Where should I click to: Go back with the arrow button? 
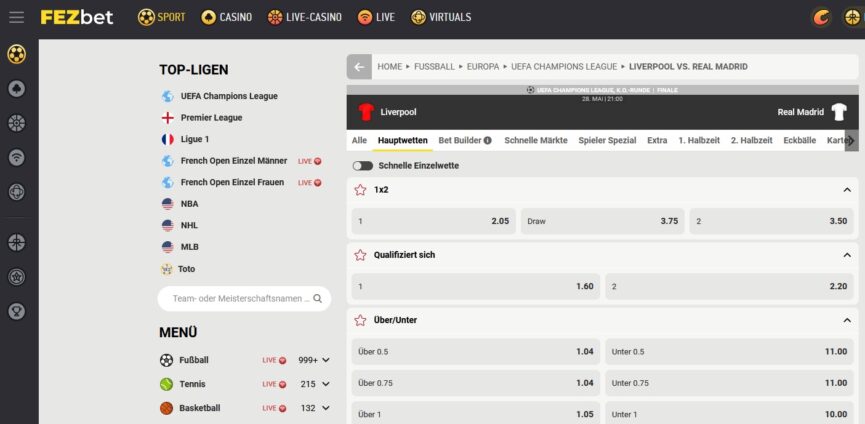[x=359, y=67]
